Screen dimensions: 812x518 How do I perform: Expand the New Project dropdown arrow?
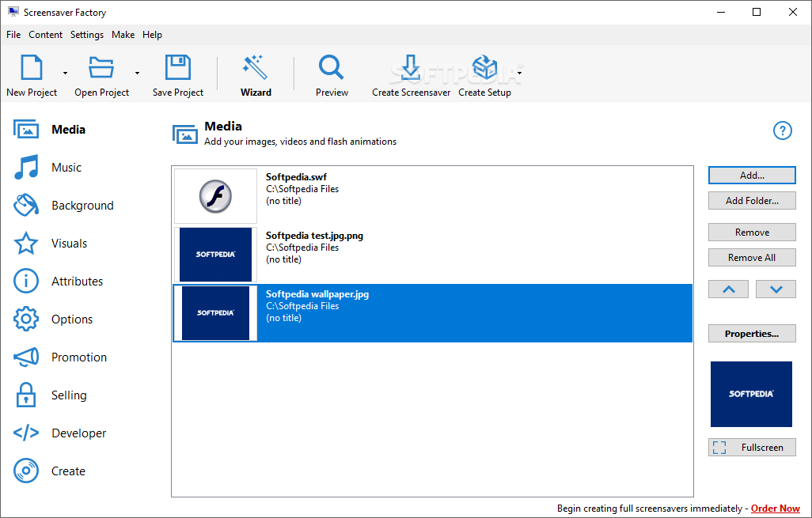click(65, 73)
